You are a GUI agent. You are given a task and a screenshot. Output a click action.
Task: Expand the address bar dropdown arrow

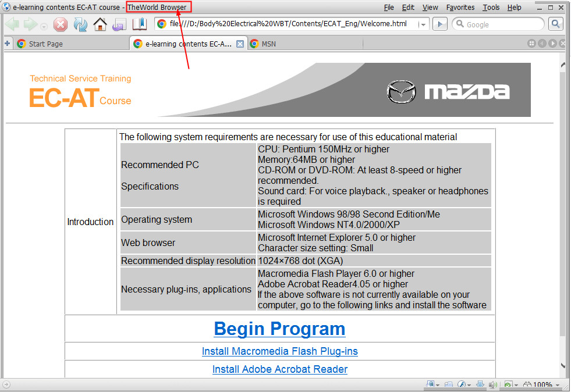423,25
